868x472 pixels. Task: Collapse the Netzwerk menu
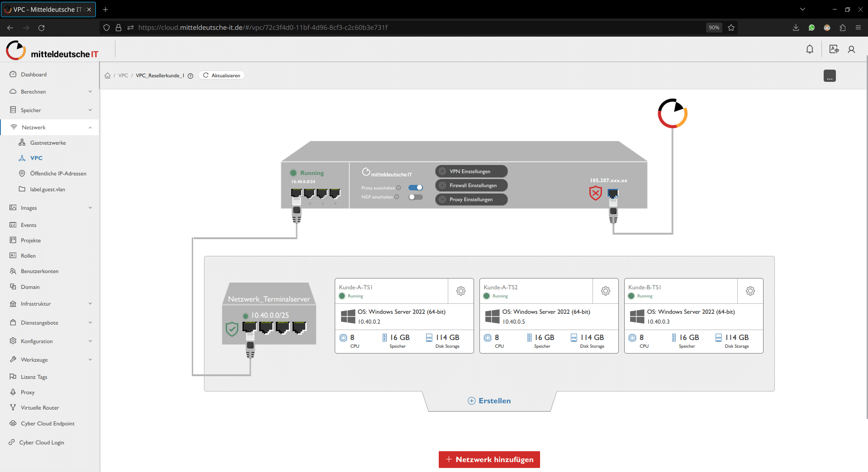(49, 127)
